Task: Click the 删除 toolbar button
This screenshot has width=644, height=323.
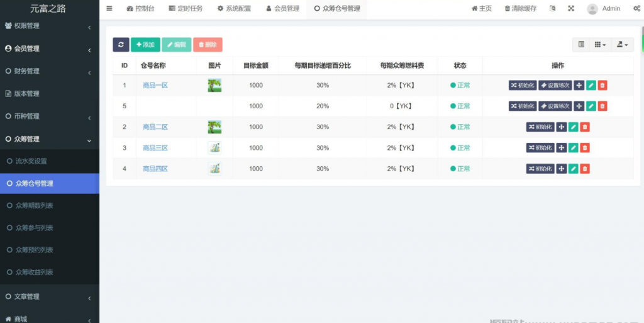Action: coord(208,45)
